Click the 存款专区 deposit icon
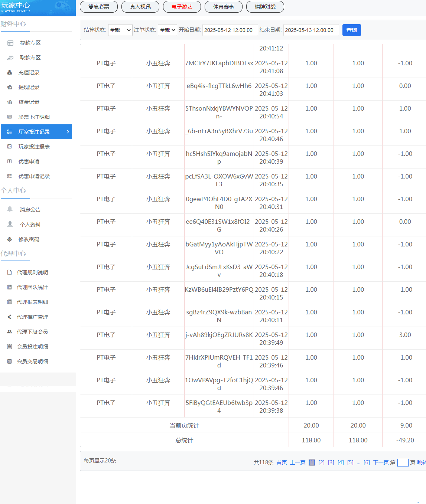This screenshot has width=426, height=504. [10, 43]
